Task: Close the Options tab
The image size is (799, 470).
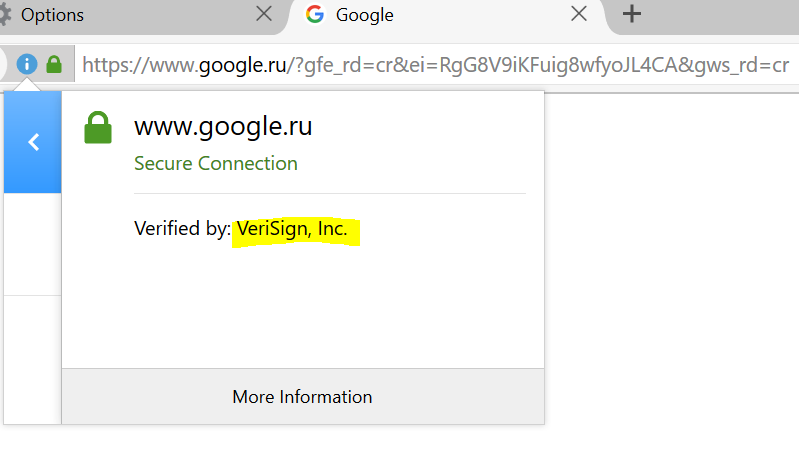Action: [x=263, y=14]
